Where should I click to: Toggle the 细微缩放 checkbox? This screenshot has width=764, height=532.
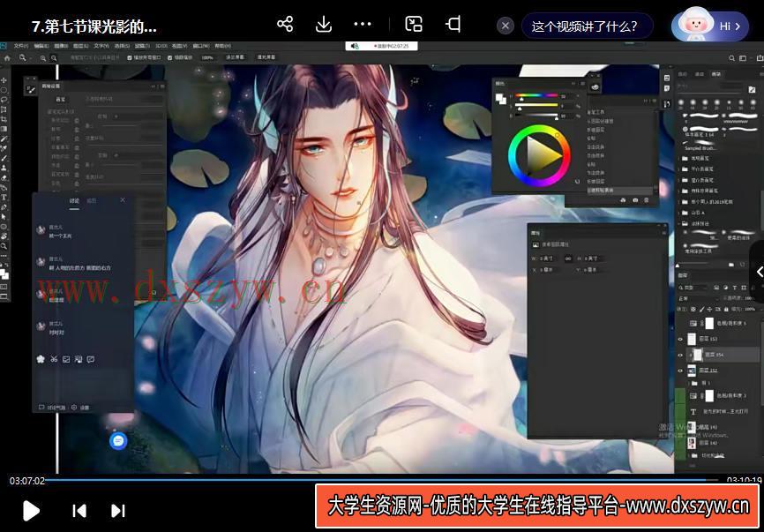point(180,57)
